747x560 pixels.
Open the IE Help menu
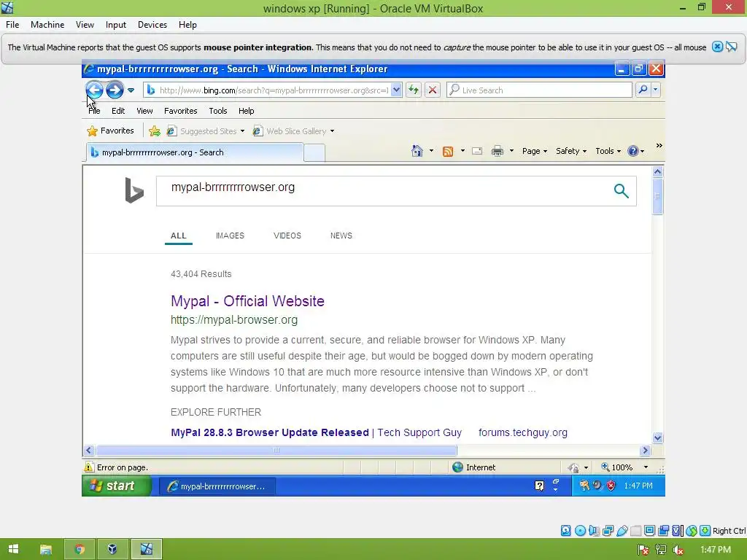(247, 111)
